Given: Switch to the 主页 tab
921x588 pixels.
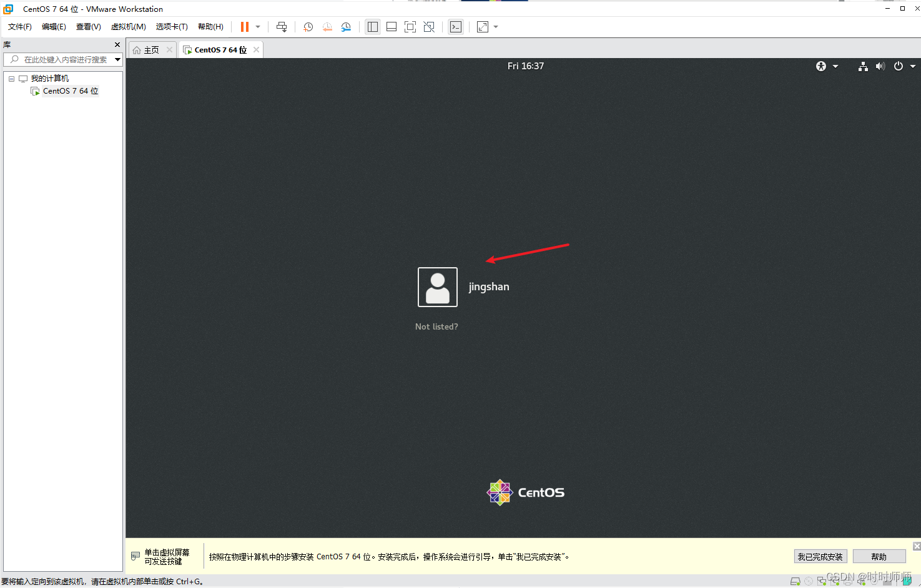Looking at the screenshot, I should [152, 50].
